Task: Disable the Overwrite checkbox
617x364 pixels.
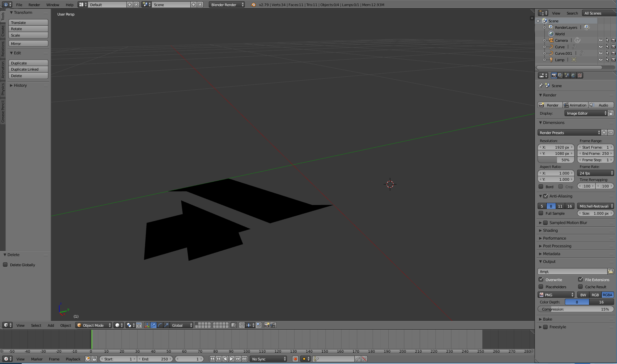Action: (541, 279)
